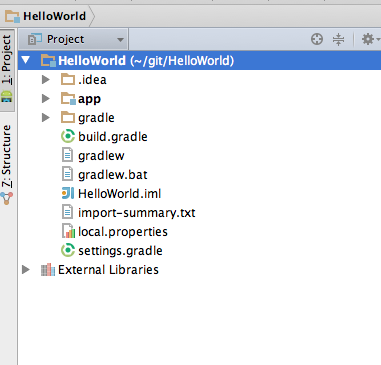The width and height of the screenshot is (381, 365).
Task: Click the gradlew.bat file icon
Action: (x=67, y=174)
